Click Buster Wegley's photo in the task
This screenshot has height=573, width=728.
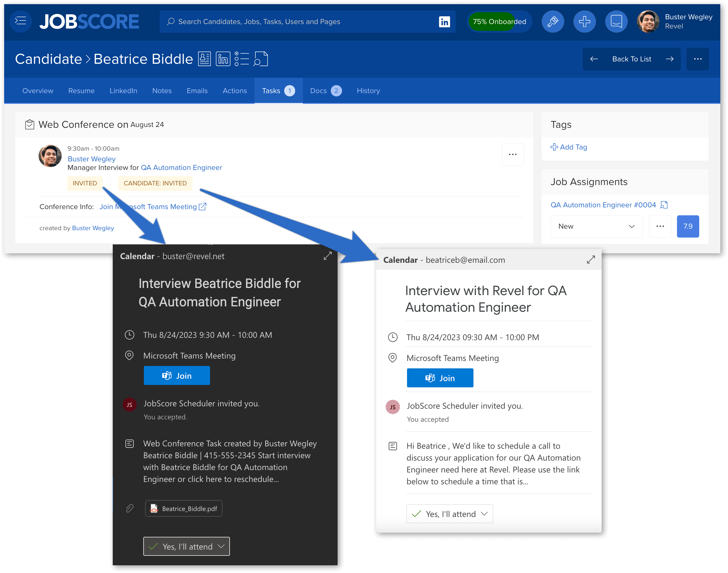click(x=50, y=156)
